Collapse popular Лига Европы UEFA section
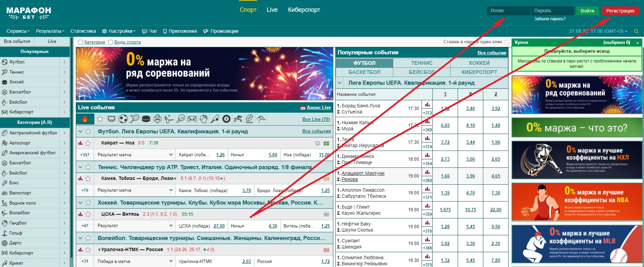 pyautogui.click(x=340, y=83)
